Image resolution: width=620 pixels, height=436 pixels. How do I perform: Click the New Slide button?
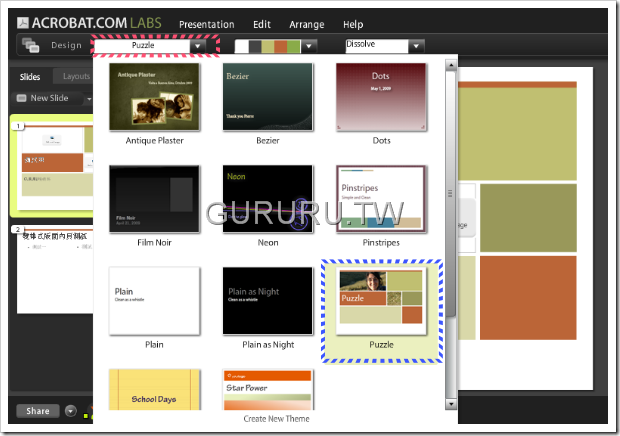47,98
